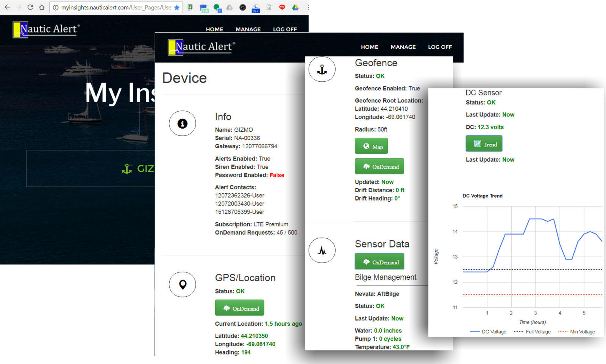Click the GPS latitude value 44.210350

pos(254,336)
